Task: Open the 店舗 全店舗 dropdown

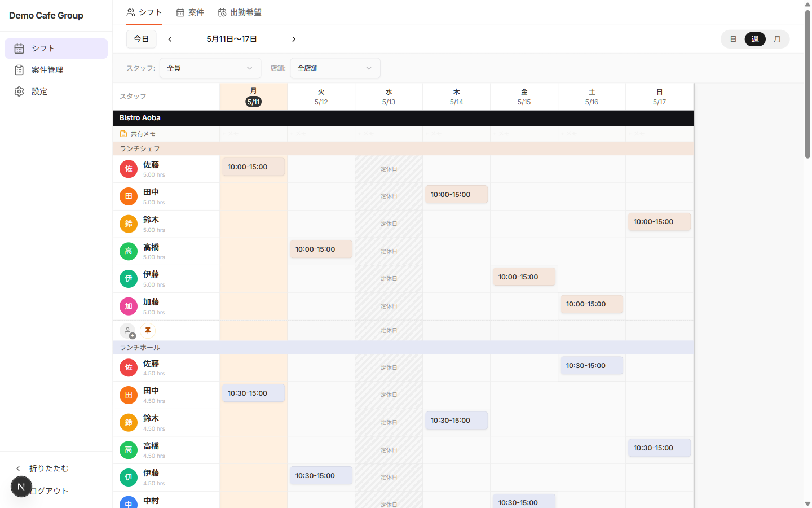Action: [x=335, y=68]
